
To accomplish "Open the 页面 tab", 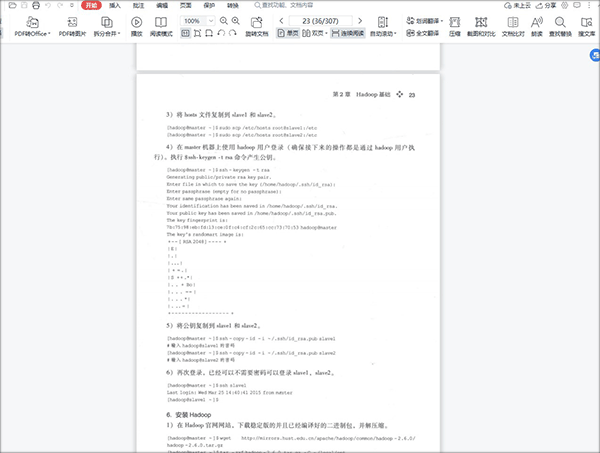I will click(x=186, y=5).
